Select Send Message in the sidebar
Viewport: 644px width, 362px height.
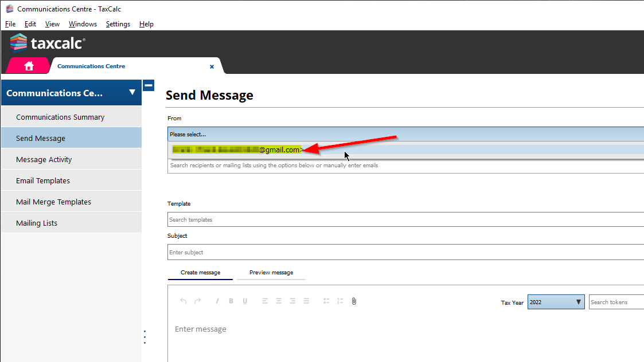coord(72,138)
